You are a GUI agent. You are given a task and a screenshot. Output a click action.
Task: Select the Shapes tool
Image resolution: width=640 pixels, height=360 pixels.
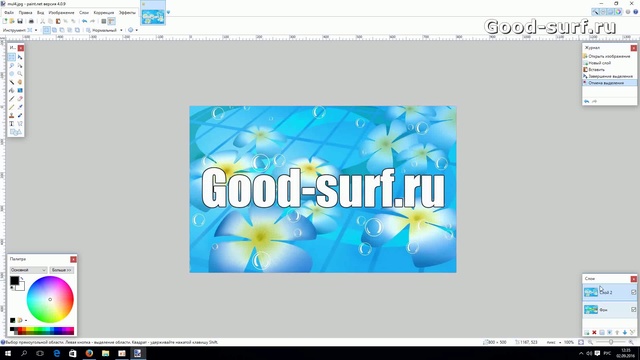coord(16,132)
